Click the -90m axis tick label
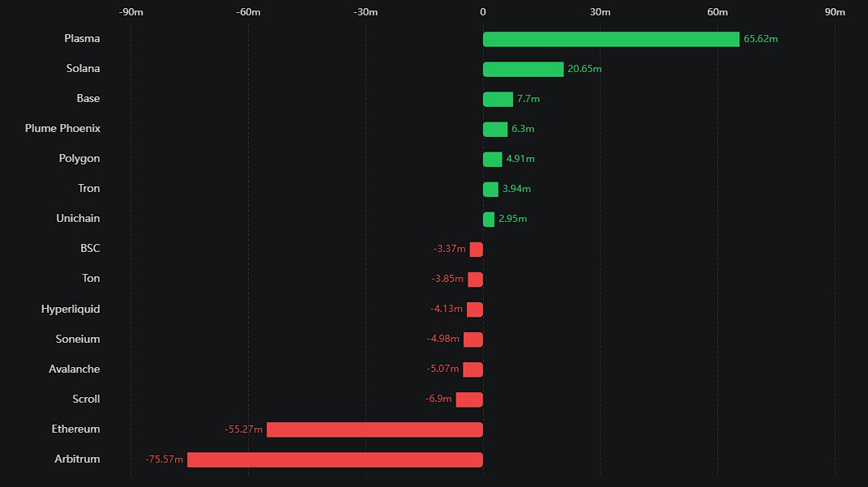Image resolution: width=868 pixels, height=487 pixels. tap(131, 12)
